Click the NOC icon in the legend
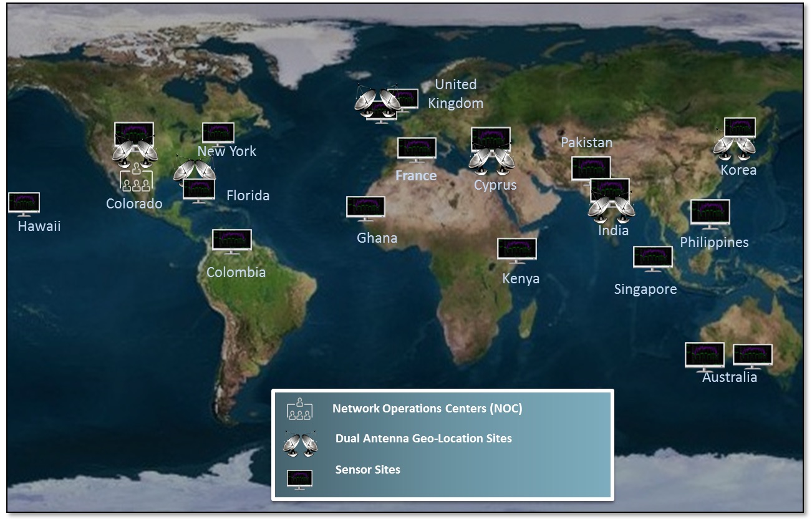 [x=299, y=409]
